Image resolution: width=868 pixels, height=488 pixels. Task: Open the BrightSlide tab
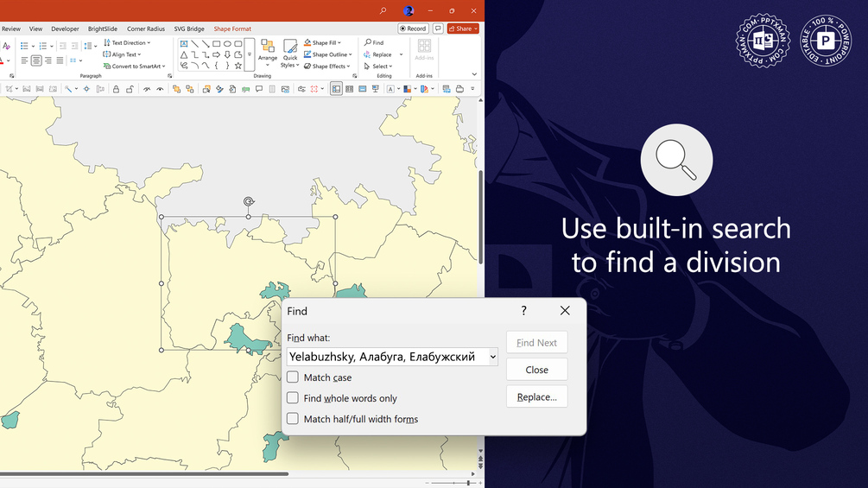tap(103, 29)
